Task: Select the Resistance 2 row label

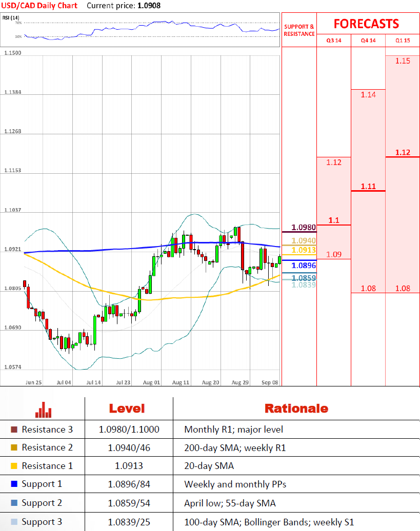Action: pos(47,447)
